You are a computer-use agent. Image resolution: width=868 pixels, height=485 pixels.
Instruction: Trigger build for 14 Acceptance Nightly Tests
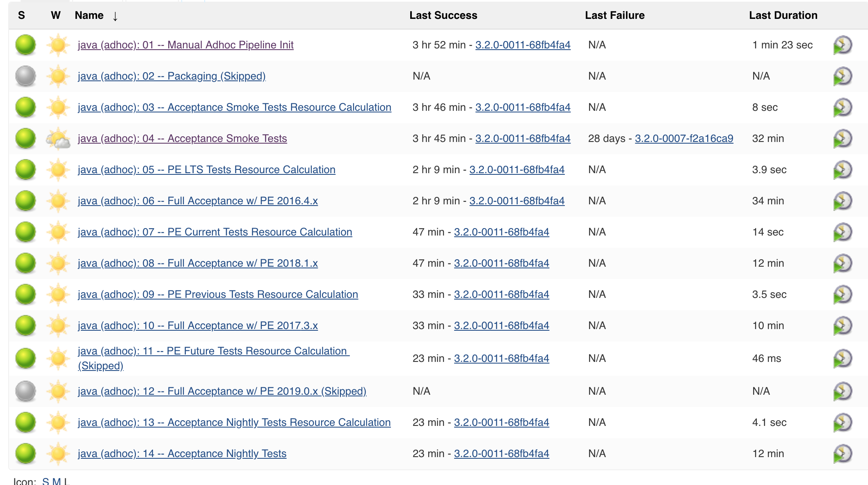(x=842, y=454)
